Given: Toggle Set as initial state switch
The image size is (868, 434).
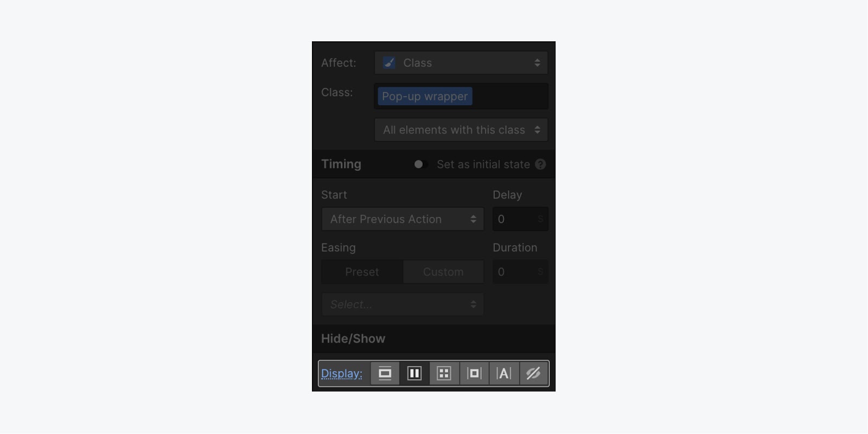Looking at the screenshot, I should tap(420, 164).
